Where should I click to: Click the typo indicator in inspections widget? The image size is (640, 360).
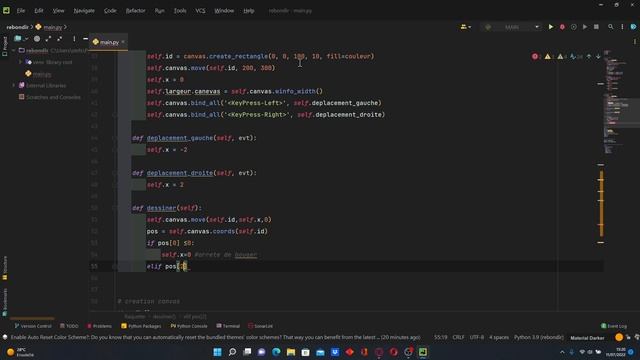[x=576, y=56]
